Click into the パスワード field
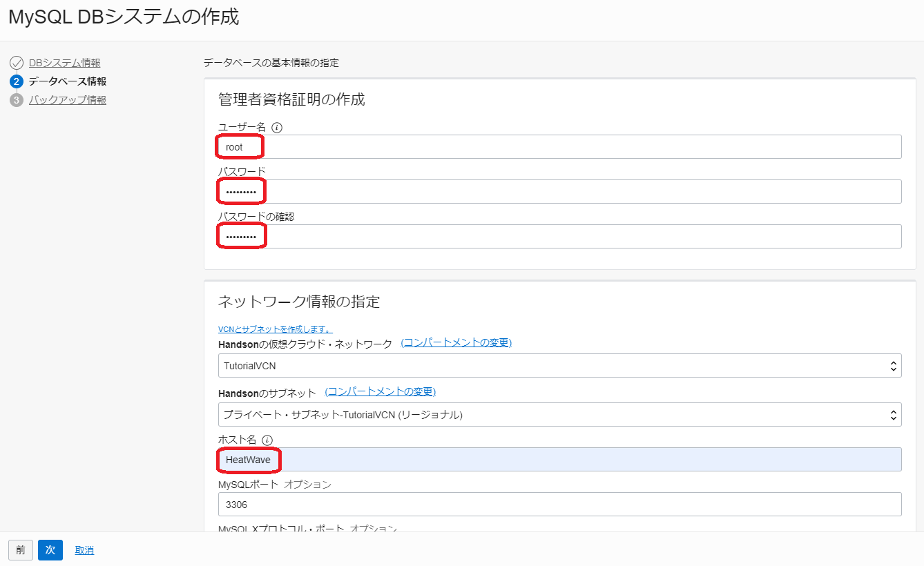 (559, 192)
